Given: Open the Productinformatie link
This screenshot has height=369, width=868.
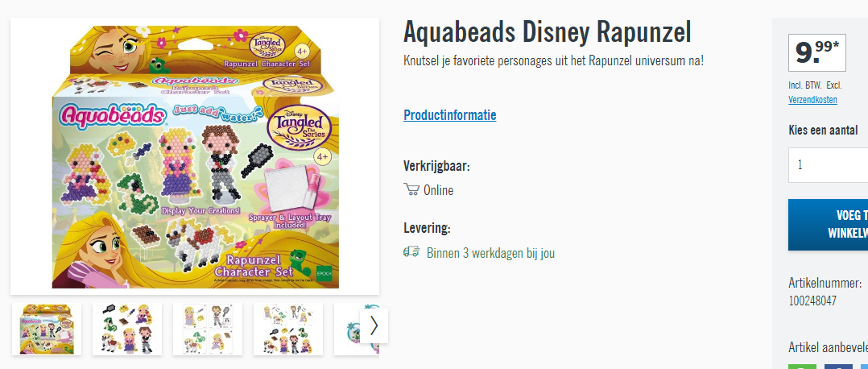Looking at the screenshot, I should (x=449, y=115).
